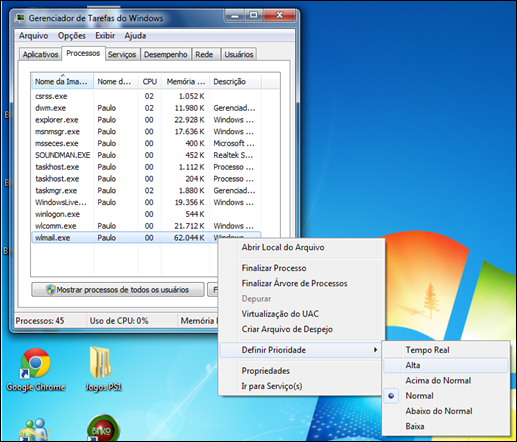Open the Arquivo menu
The height and width of the screenshot is (442, 517).
[33, 36]
